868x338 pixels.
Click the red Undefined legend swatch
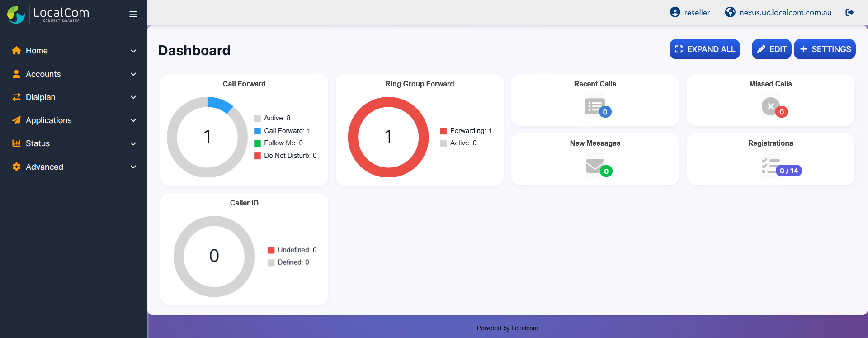(x=271, y=250)
